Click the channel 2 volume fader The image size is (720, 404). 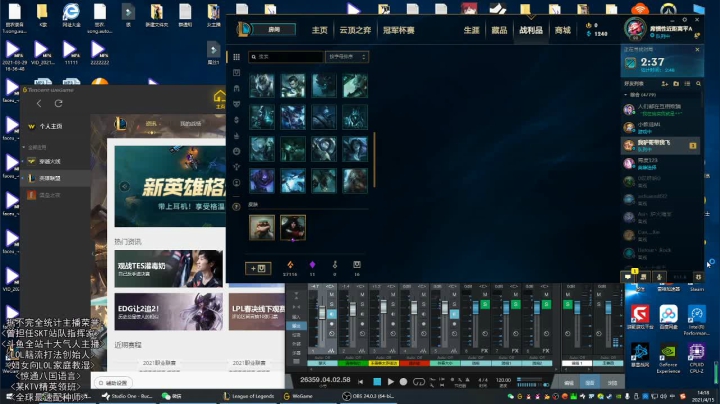[x=353, y=309]
